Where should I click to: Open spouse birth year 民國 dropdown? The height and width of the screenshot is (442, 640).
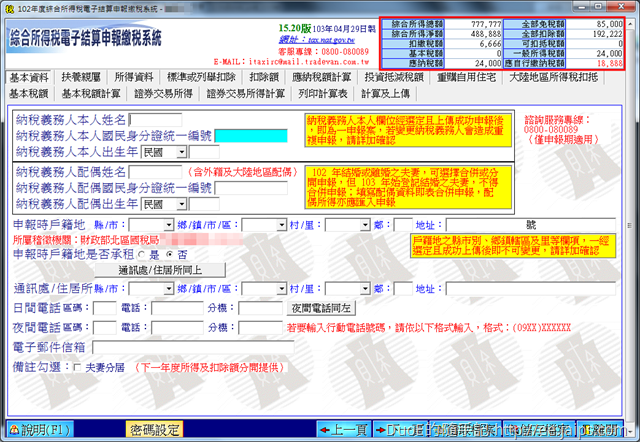click(x=181, y=204)
